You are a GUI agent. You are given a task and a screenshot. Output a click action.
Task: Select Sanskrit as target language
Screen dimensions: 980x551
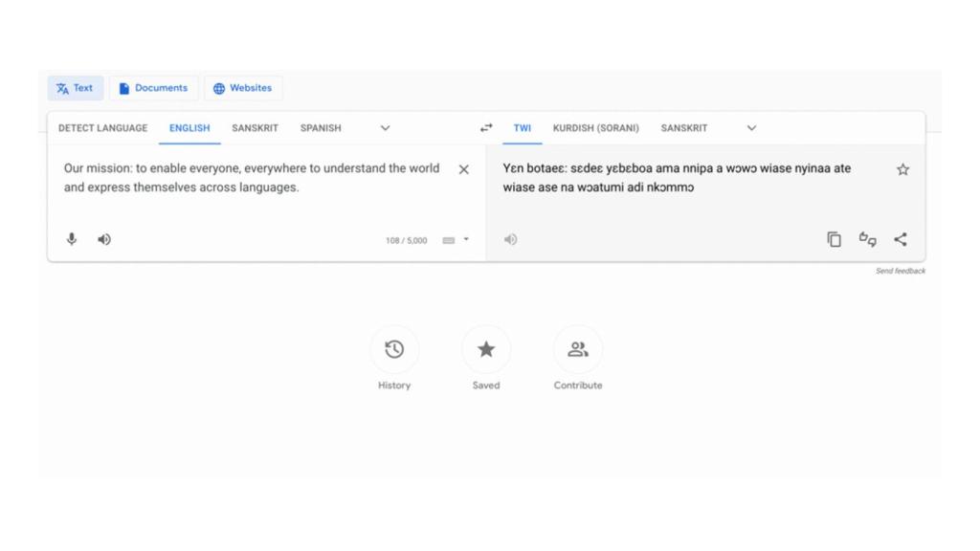click(683, 128)
